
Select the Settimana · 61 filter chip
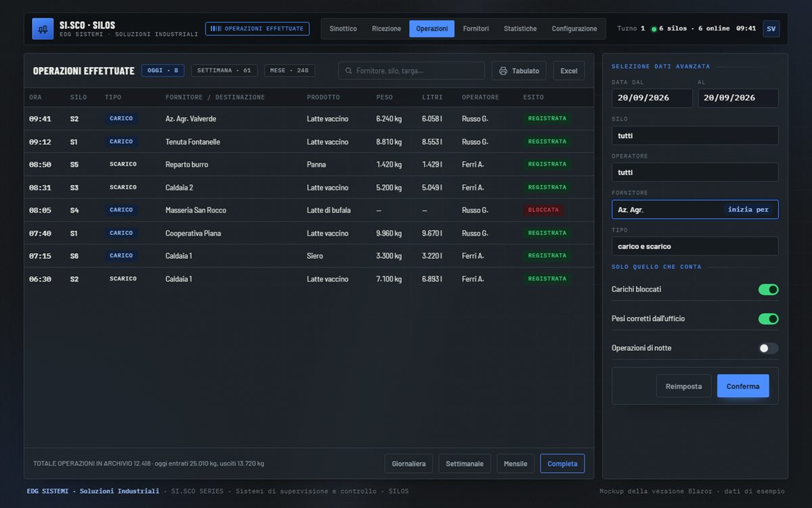click(224, 70)
